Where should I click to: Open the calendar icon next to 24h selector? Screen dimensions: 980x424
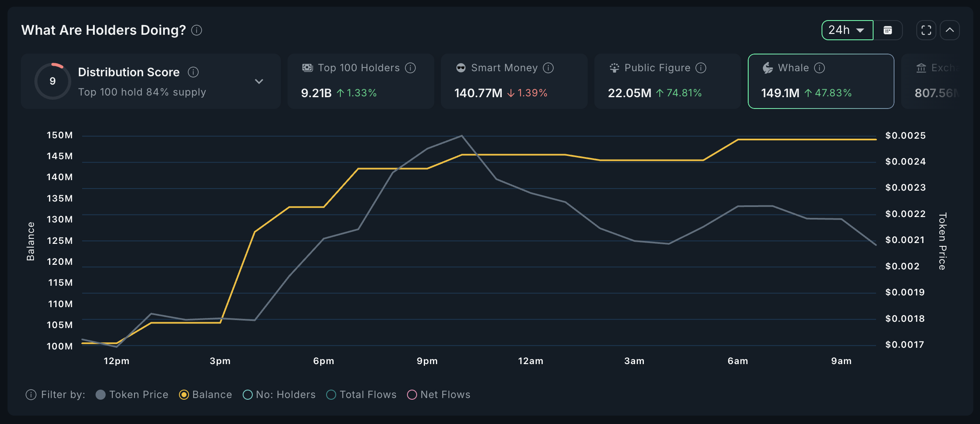(889, 30)
